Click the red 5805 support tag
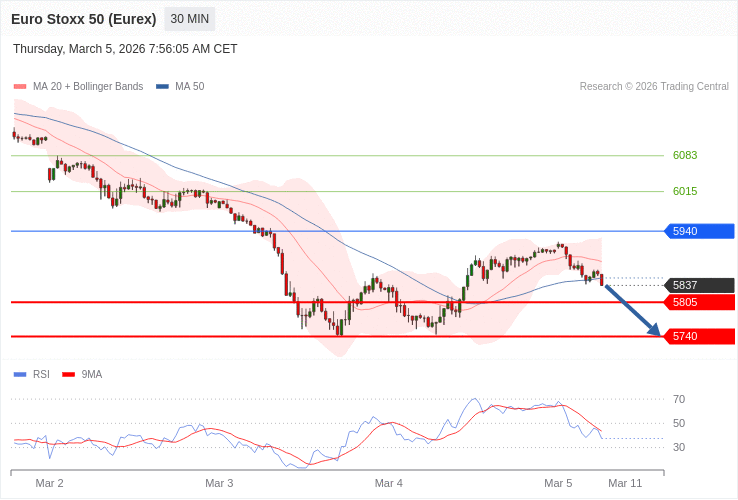 click(x=699, y=302)
